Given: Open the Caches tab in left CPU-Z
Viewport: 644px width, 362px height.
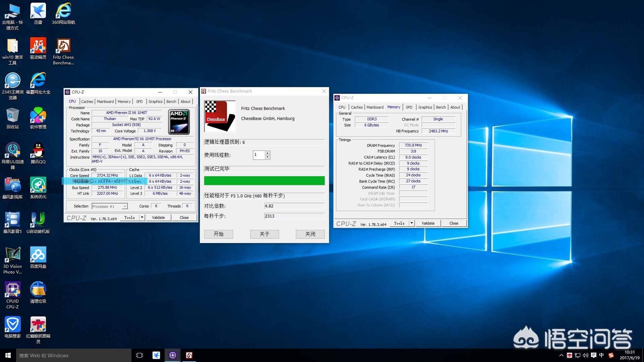Looking at the screenshot, I should click(87, 102).
